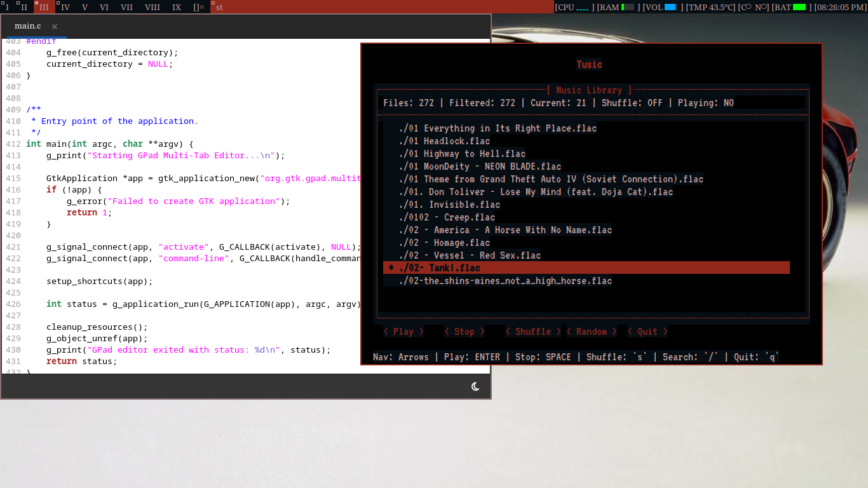Switch to workspace IX tag

(x=177, y=7)
